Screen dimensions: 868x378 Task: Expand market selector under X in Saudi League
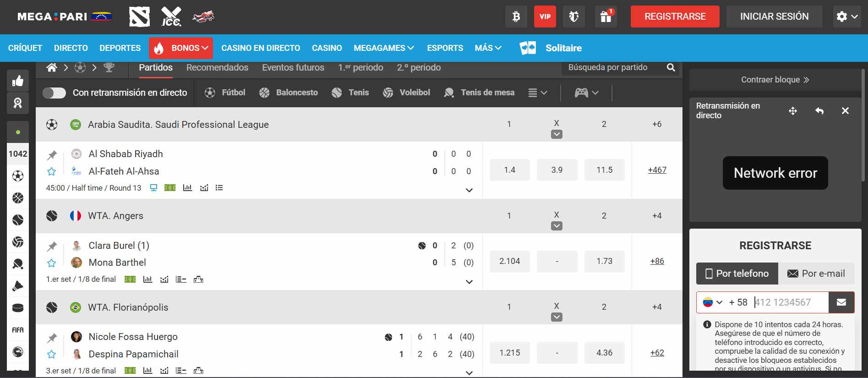pyautogui.click(x=557, y=134)
